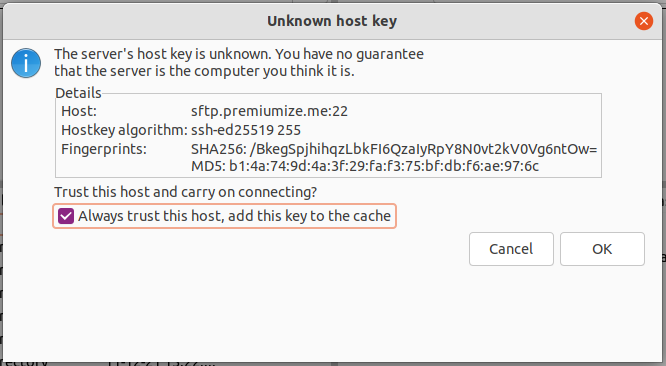
Task: Click the host value sftp.premiumize.me:22
Action: click(x=269, y=111)
